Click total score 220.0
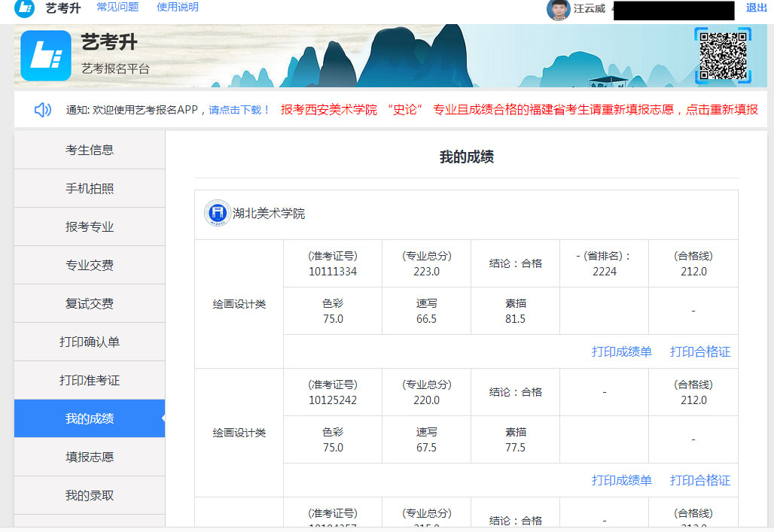This screenshot has width=774, height=532. [426, 400]
